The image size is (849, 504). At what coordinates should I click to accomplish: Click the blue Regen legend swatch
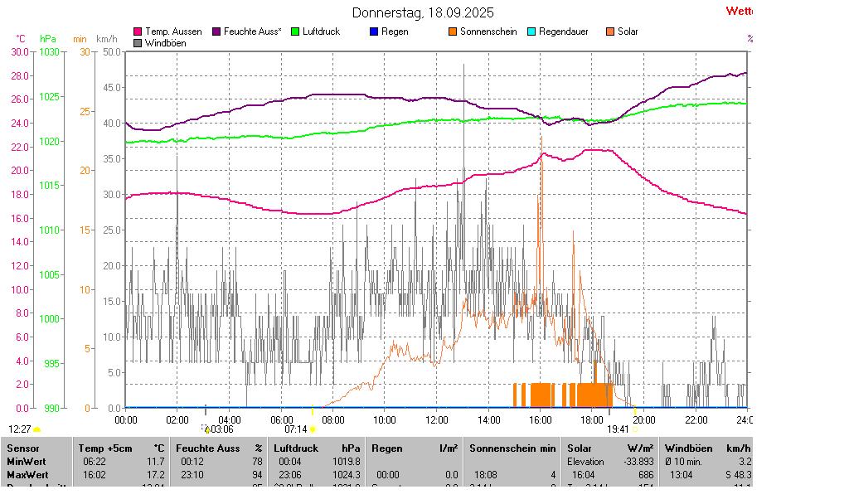click(x=374, y=31)
